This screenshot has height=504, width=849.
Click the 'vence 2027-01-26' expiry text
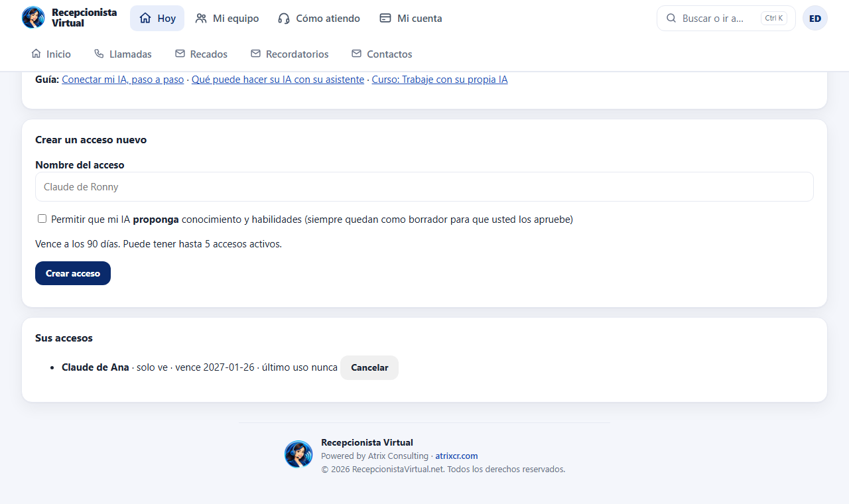coord(215,367)
